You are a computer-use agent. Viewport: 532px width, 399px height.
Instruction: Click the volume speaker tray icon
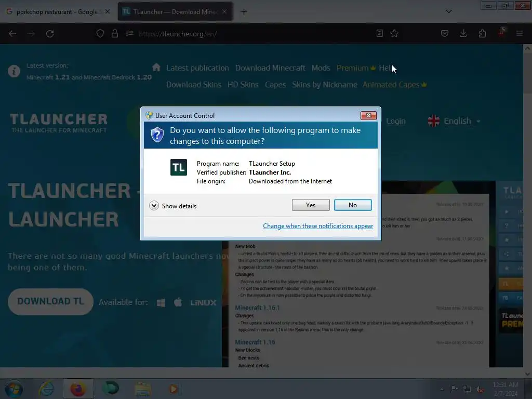pyautogui.click(x=480, y=389)
